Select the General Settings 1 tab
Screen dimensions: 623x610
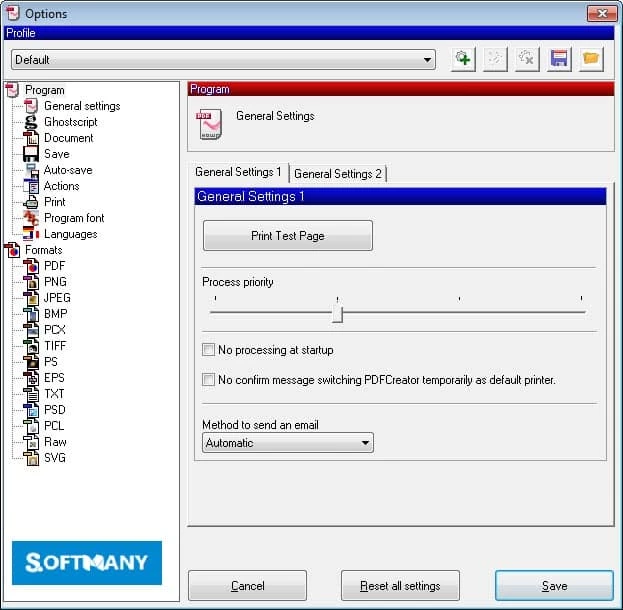pos(238,173)
